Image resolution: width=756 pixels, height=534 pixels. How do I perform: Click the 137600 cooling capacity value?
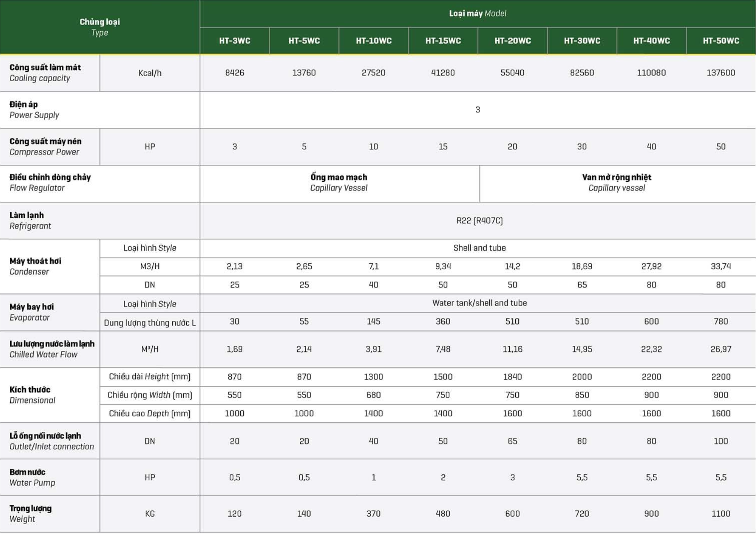tap(721, 73)
